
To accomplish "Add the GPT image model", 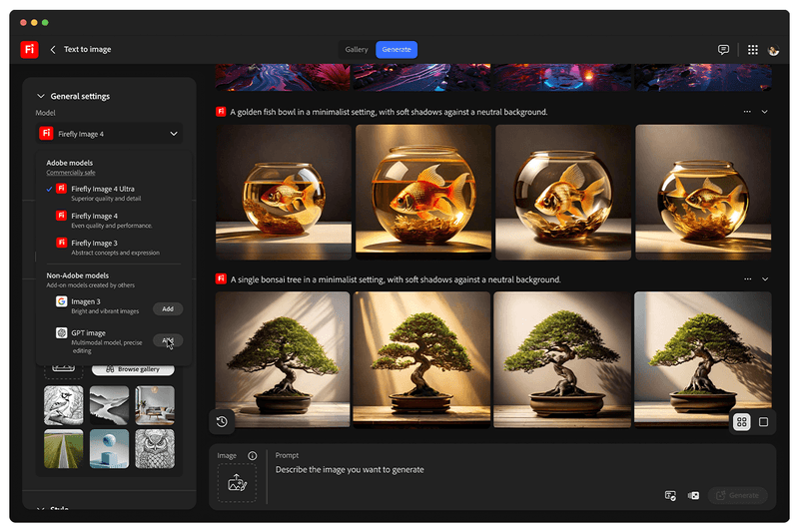I will click(168, 340).
